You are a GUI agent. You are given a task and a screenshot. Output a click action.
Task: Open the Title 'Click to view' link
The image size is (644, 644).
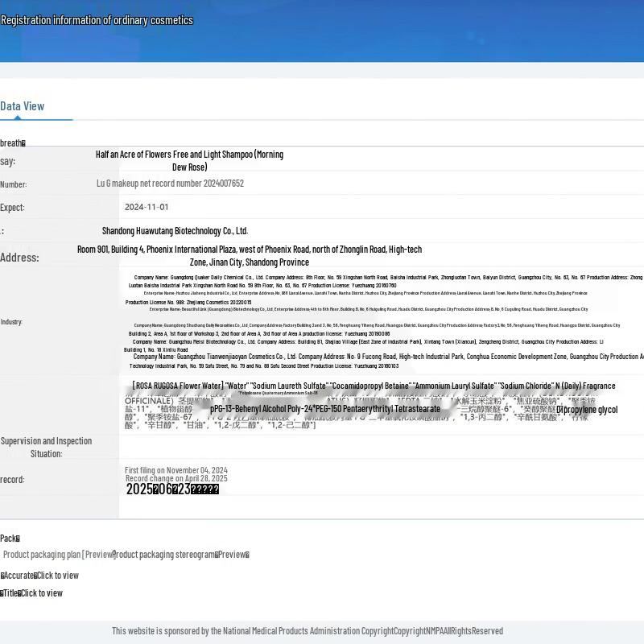coord(42,593)
